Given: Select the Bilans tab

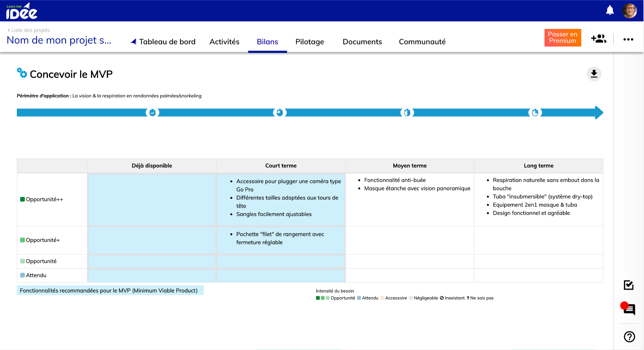Looking at the screenshot, I should tap(267, 42).
